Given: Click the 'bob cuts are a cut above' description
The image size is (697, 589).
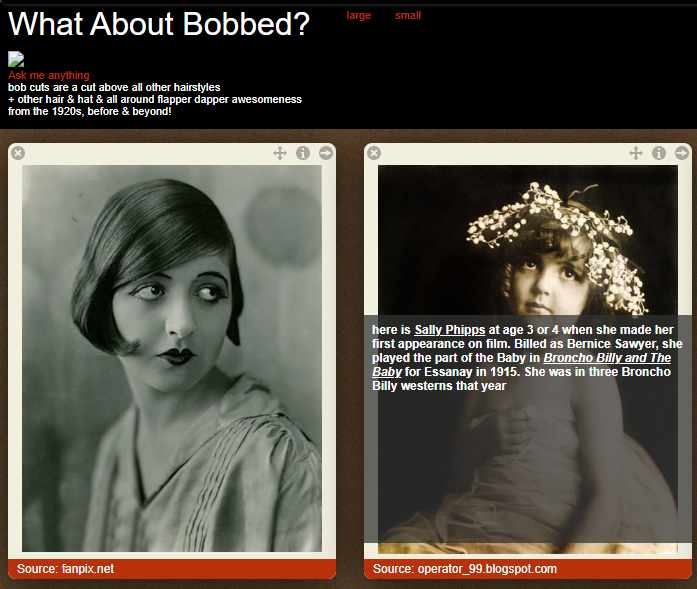Looking at the screenshot, I should point(114,87).
